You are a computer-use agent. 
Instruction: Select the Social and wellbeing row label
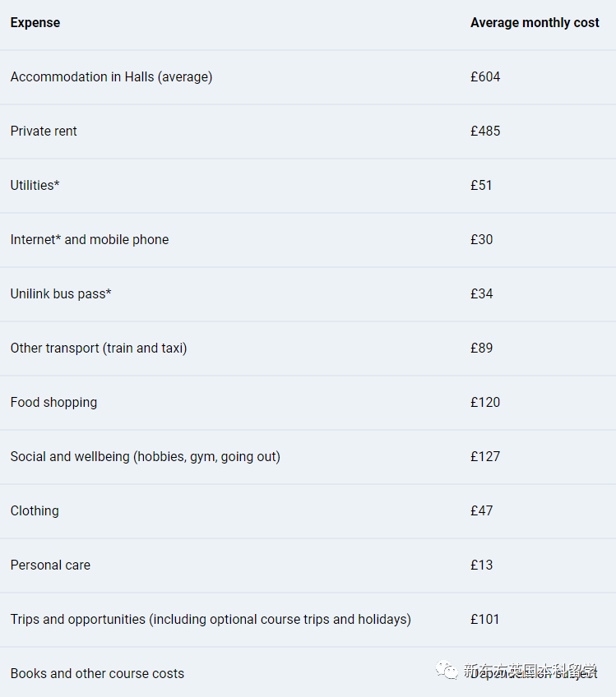(146, 456)
